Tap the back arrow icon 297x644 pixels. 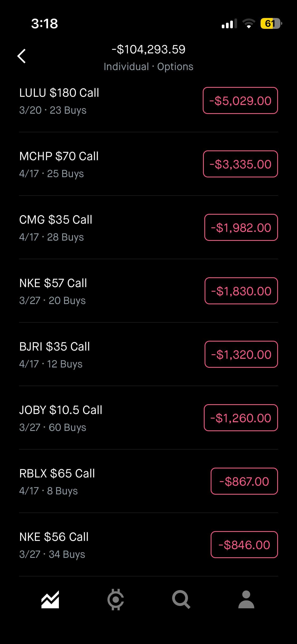click(x=22, y=56)
